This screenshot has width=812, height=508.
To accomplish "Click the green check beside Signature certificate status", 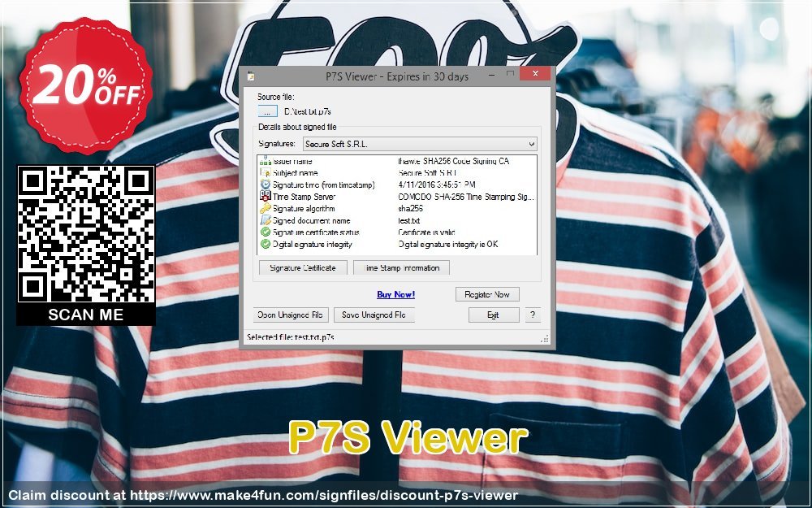I will tap(266, 232).
